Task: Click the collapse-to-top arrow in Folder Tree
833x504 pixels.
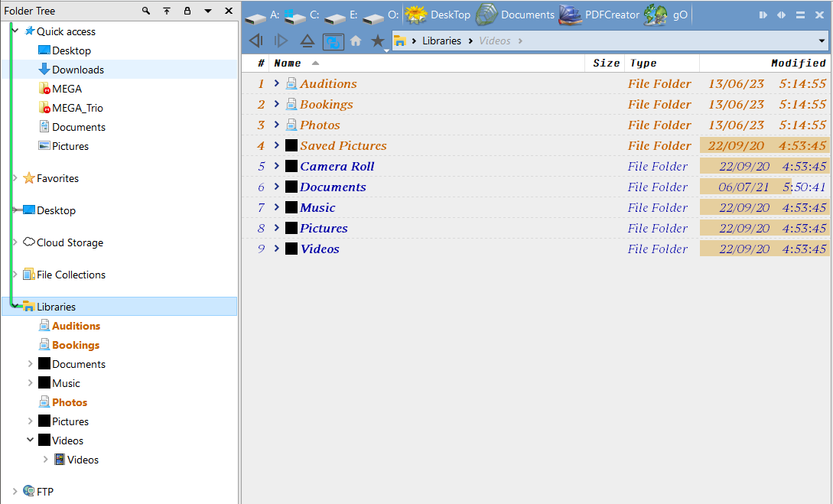Action: point(167,11)
